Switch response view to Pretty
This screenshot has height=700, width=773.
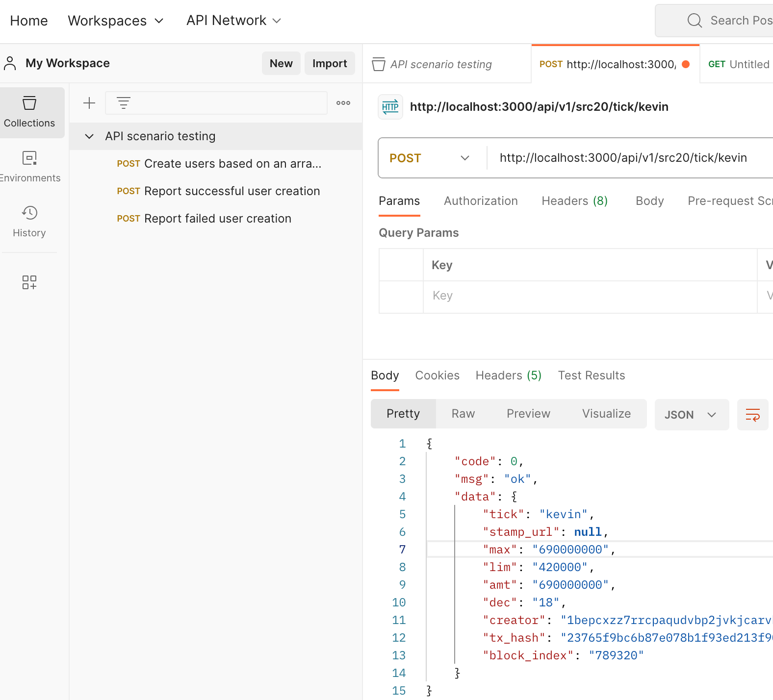click(403, 414)
